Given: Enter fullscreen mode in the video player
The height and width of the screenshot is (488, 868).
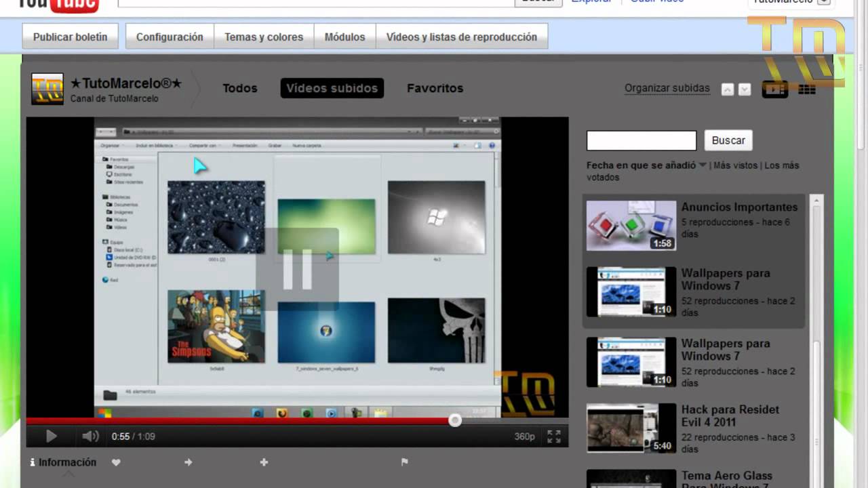Looking at the screenshot, I should (554, 436).
